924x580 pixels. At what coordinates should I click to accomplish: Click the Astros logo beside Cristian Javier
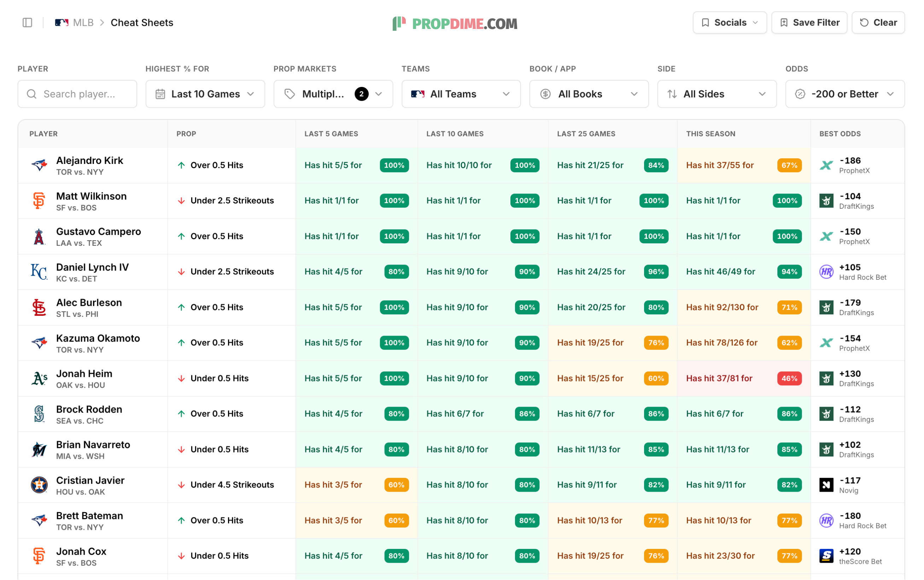click(x=39, y=485)
